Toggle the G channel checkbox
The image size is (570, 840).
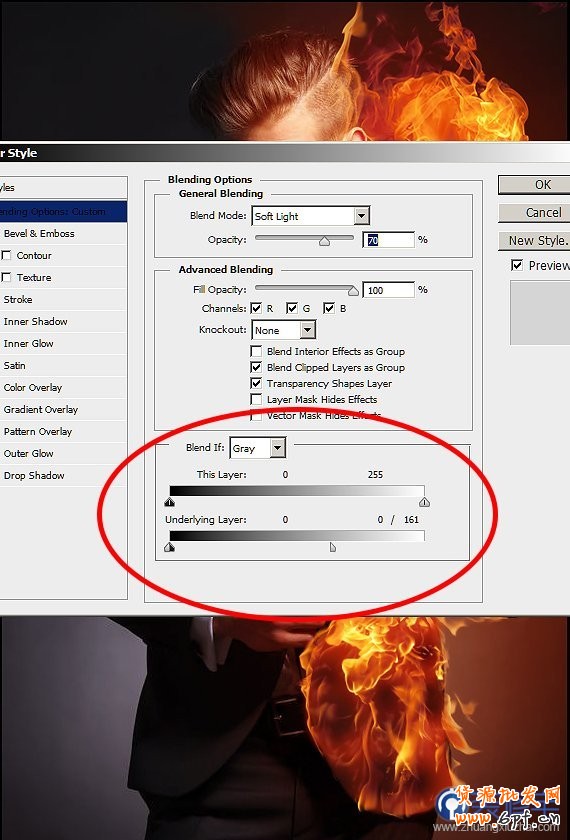[292, 309]
